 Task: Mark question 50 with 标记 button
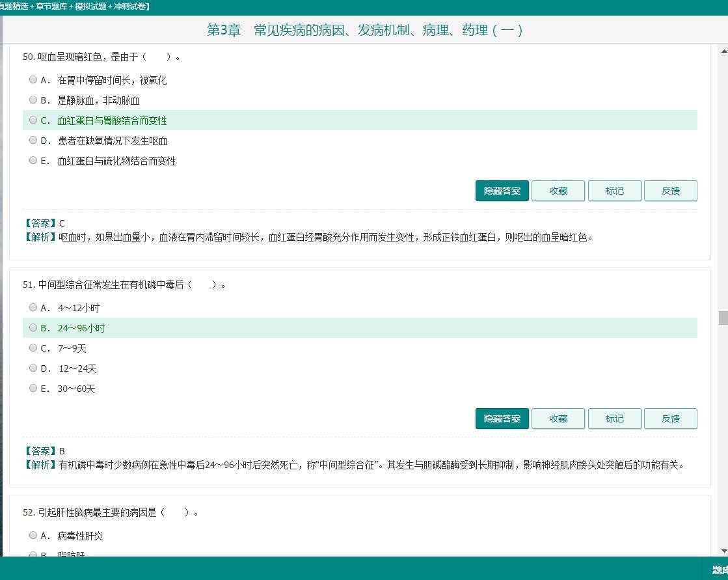(614, 191)
